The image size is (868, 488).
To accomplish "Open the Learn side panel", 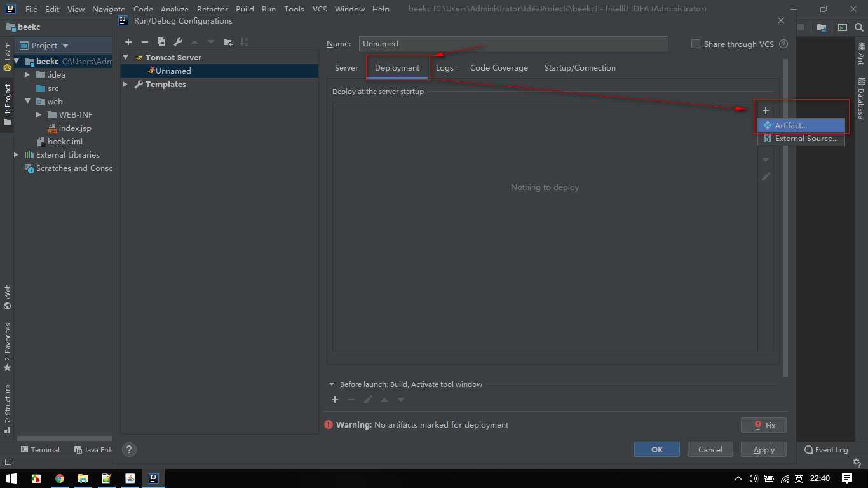I will (8, 56).
